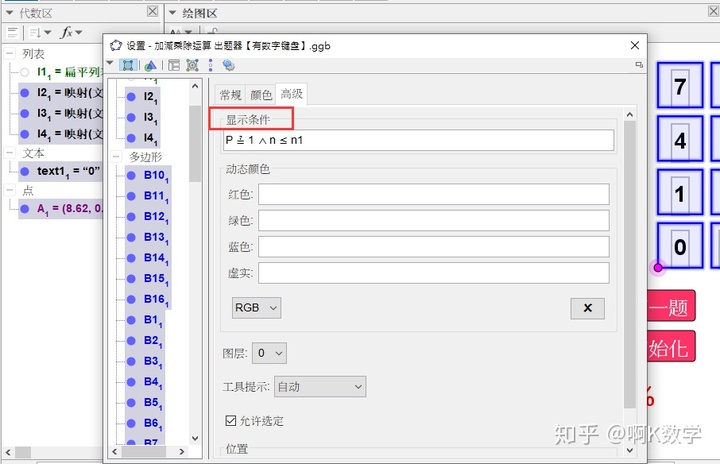
Task: Collapse the 文本 group in algebra view
Action: tap(10, 153)
